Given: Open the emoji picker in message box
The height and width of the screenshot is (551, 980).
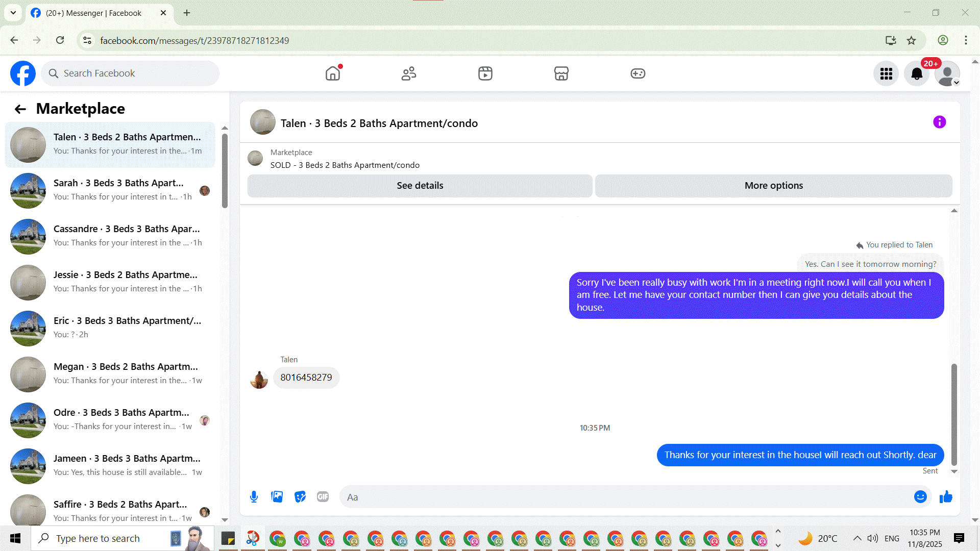Looking at the screenshot, I should coord(920,497).
